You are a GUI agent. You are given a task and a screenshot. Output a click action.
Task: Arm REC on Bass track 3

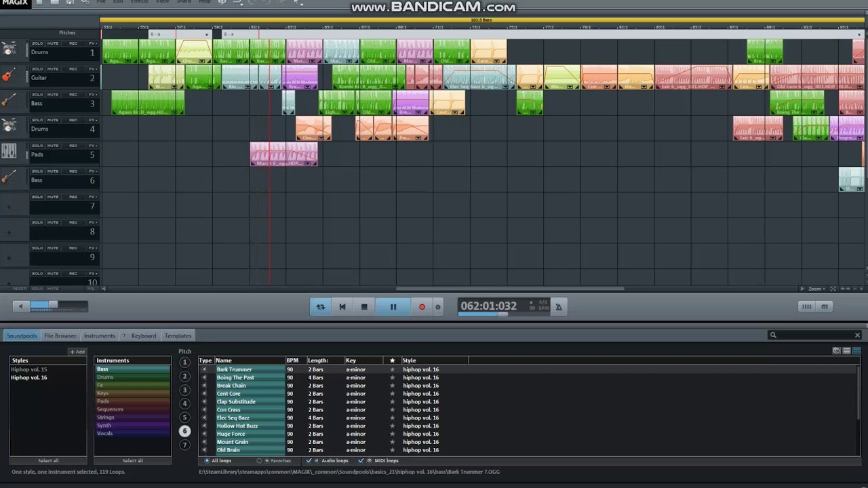pos(73,95)
